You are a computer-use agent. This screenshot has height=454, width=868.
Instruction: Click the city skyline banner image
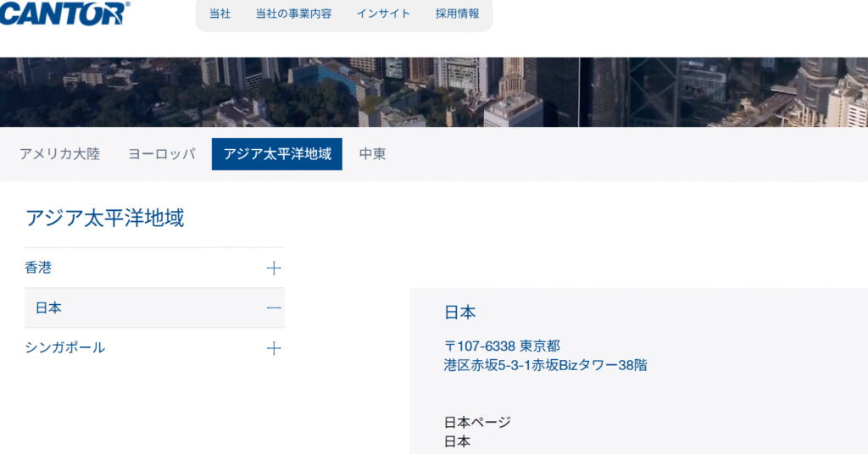click(434, 91)
